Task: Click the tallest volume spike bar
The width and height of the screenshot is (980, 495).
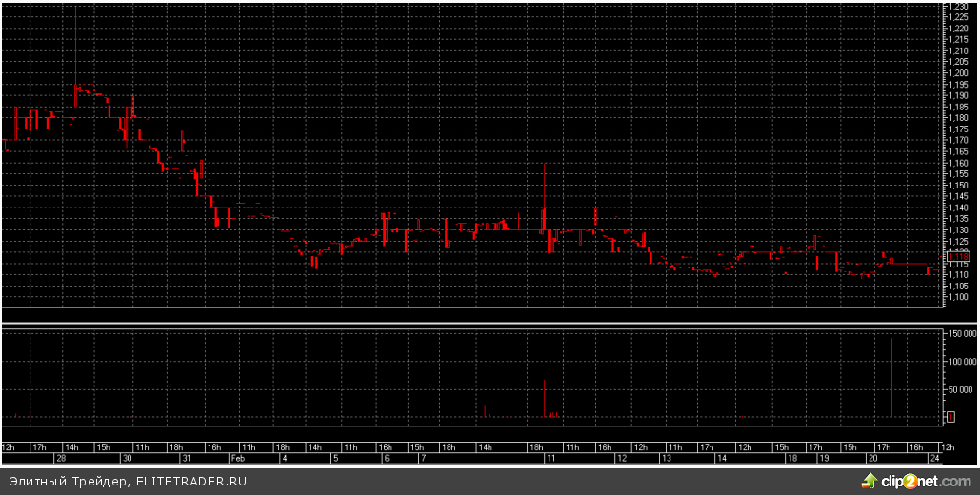Action: (x=891, y=377)
